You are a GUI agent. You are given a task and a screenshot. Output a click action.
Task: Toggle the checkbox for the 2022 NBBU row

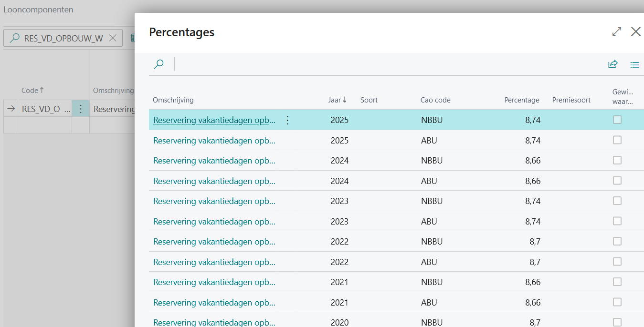617,241
